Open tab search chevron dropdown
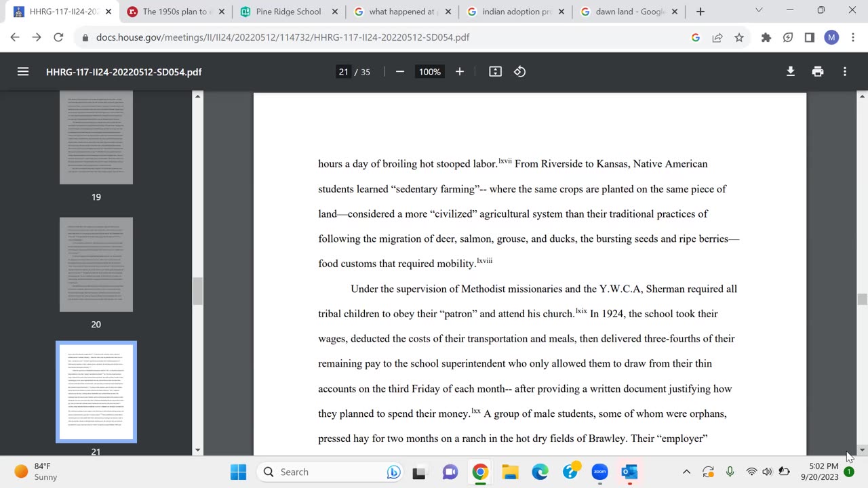This screenshot has height=488, width=868. point(759,11)
